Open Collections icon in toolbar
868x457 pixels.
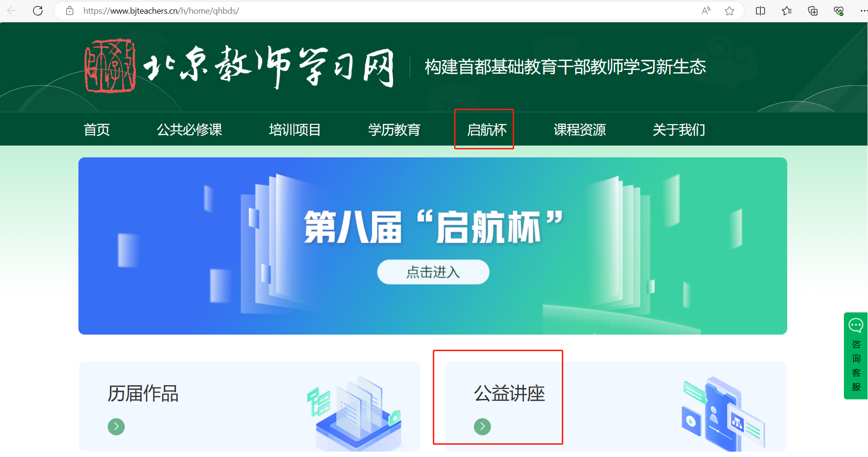point(813,10)
